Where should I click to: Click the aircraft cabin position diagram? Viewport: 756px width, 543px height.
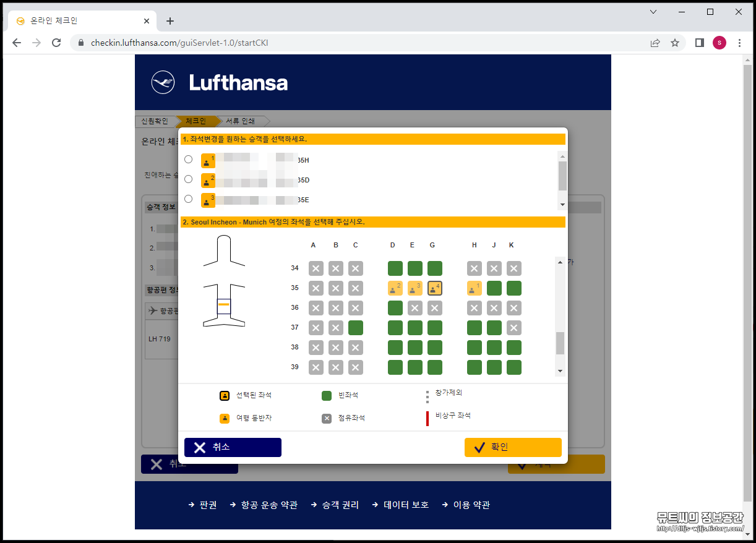tap(224, 281)
